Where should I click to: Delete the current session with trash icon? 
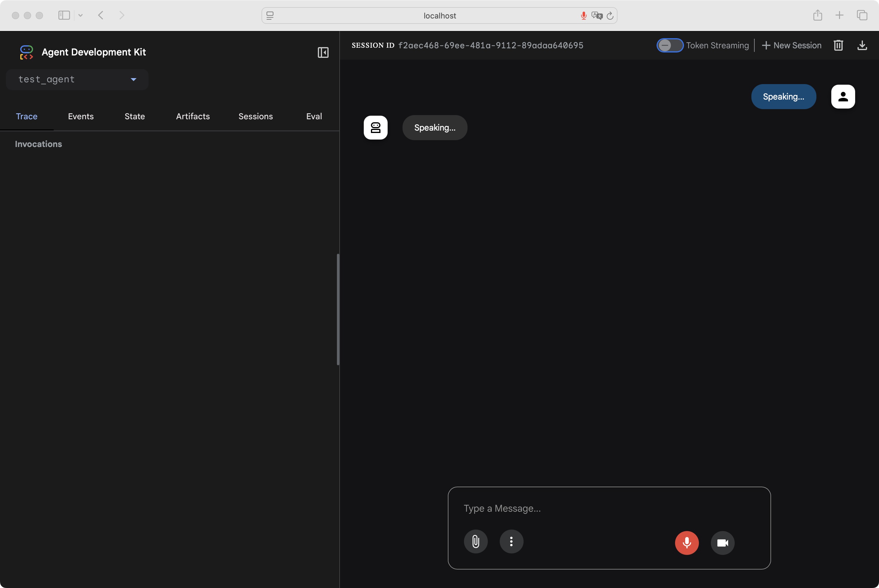tap(838, 45)
